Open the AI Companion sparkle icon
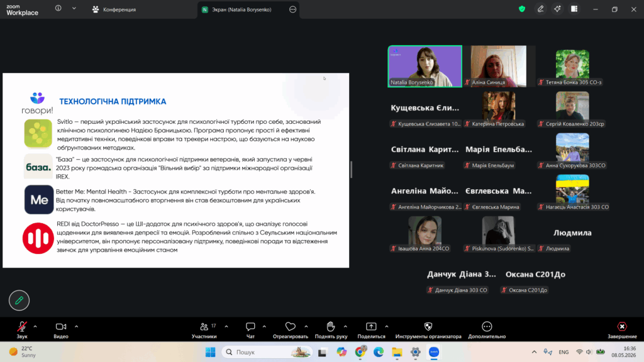 coord(557,9)
